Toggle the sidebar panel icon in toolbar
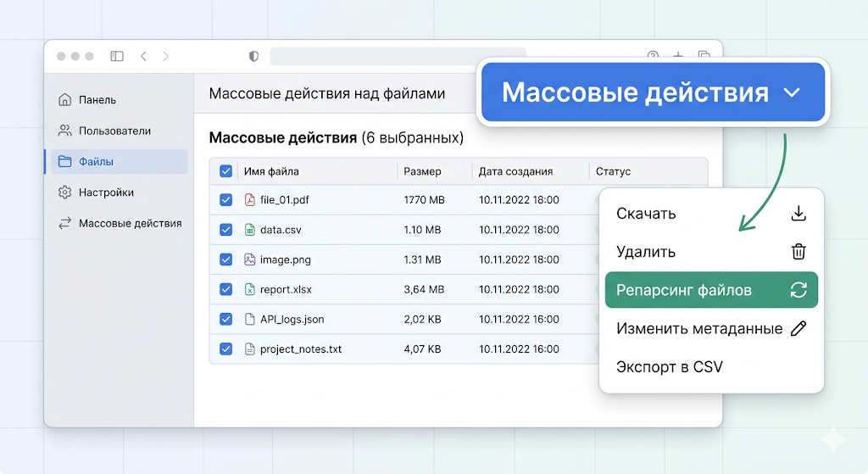Screen dimensions: 868x474 click(x=117, y=56)
